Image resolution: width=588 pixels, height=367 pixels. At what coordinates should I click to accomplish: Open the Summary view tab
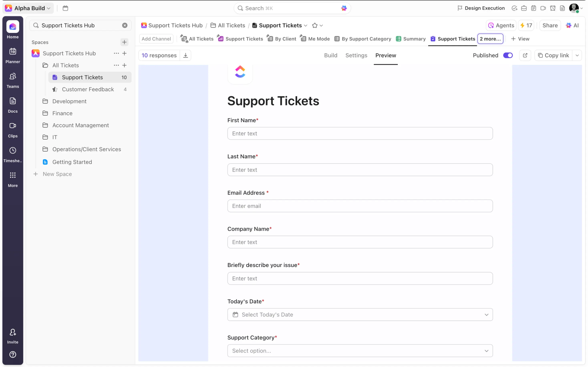pyautogui.click(x=411, y=39)
